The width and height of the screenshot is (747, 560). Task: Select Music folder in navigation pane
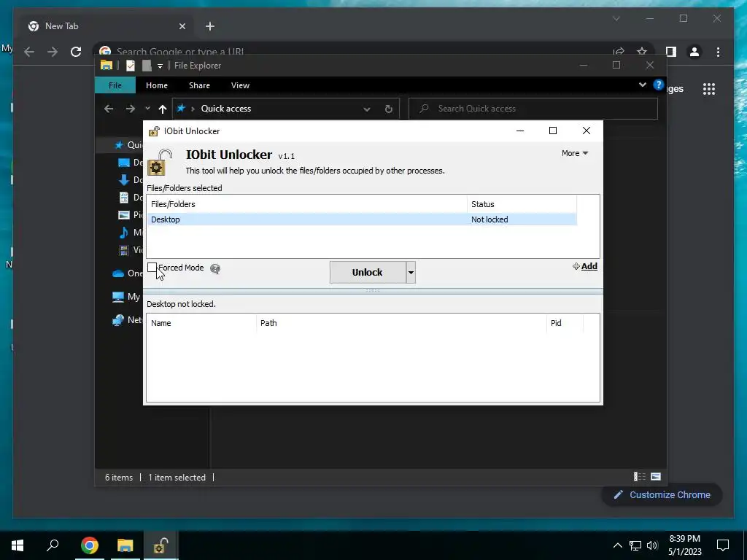click(x=130, y=233)
